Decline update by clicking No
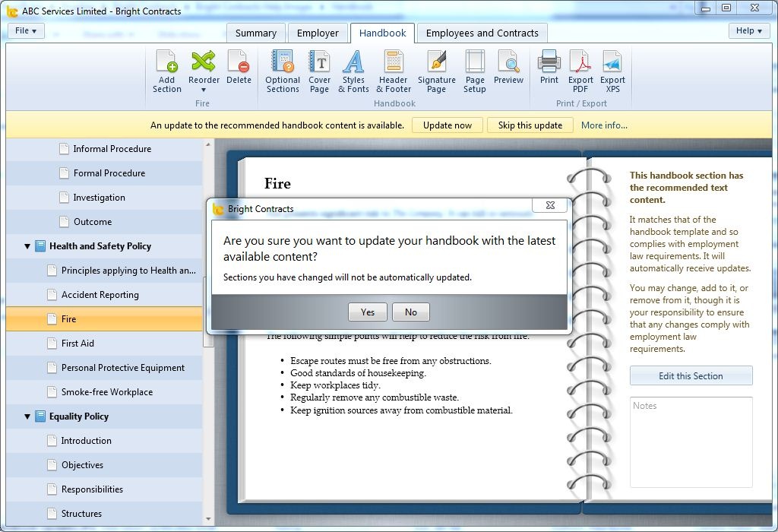 (411, 312)
